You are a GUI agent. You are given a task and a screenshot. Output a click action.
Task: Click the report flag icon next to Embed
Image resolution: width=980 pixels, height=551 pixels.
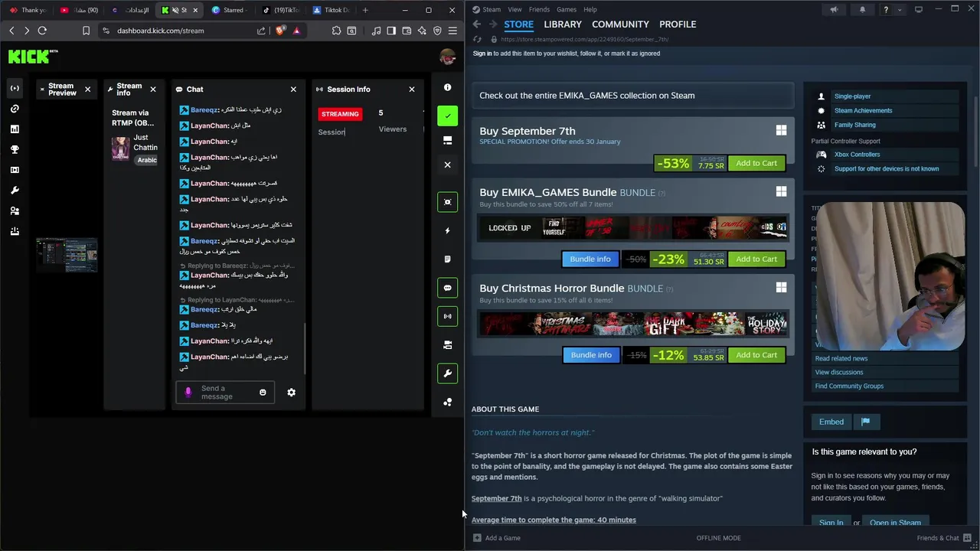[x=865, y=422]
